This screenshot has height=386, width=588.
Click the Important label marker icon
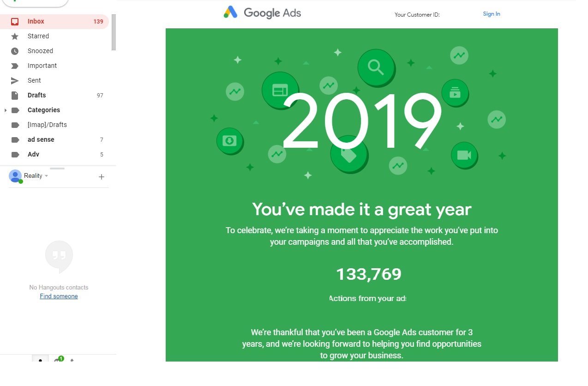(x=15, y=66)
